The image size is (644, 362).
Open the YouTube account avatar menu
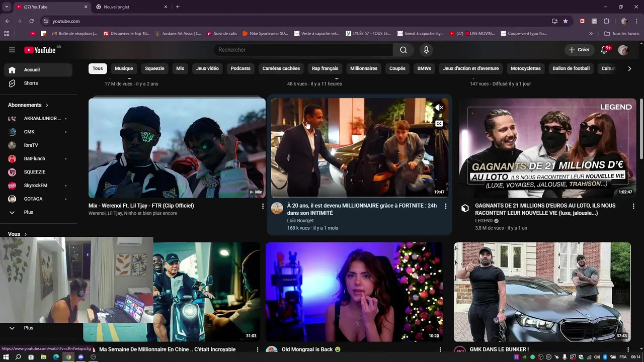[x=623, y=50]
